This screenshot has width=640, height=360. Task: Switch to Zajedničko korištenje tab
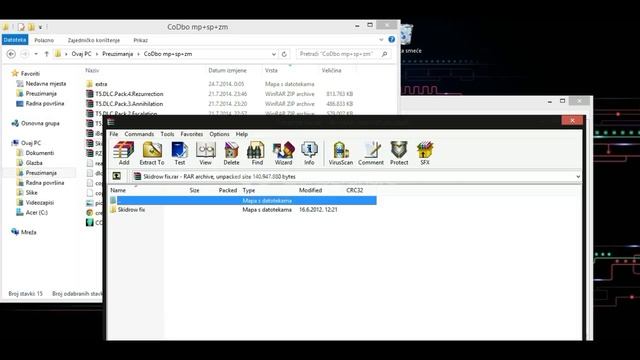tap(93, 40)
